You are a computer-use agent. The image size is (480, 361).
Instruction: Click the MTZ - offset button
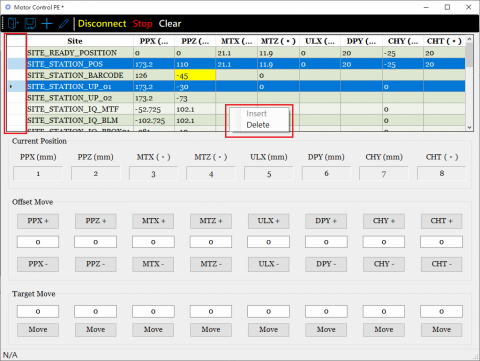point(211,264)
